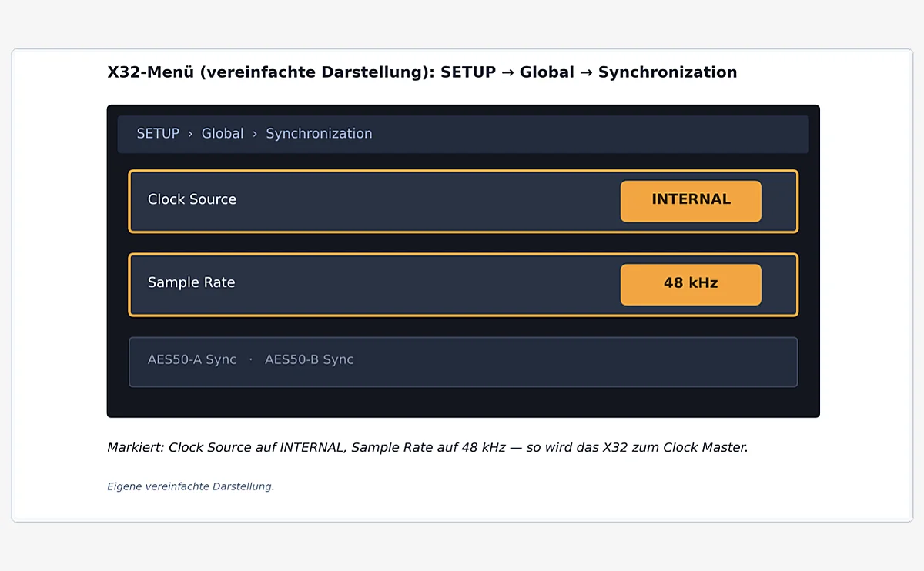This screenshot has height=571, width=924.
Task: Click the X32-Menü heading text
Action: point(422,72)
